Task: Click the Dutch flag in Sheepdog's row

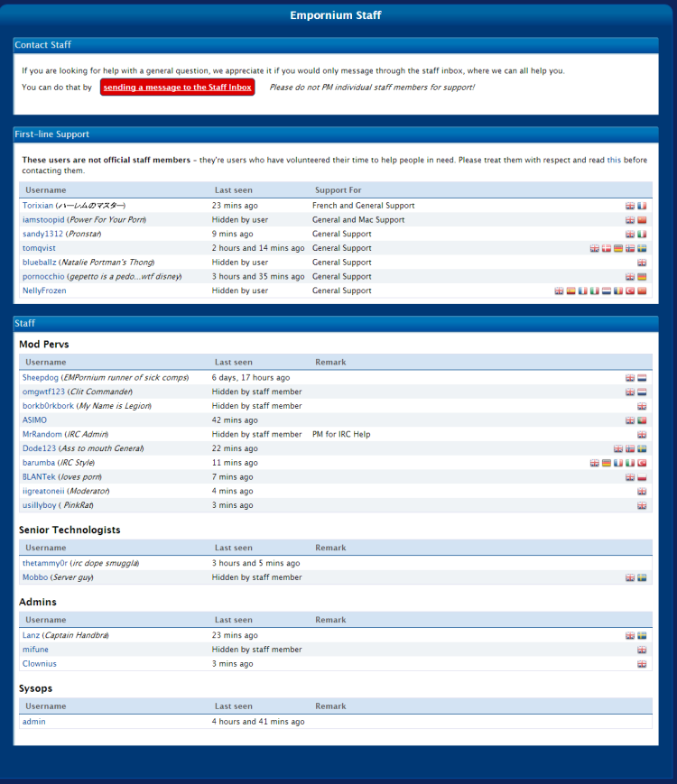Action: (642, 378)
